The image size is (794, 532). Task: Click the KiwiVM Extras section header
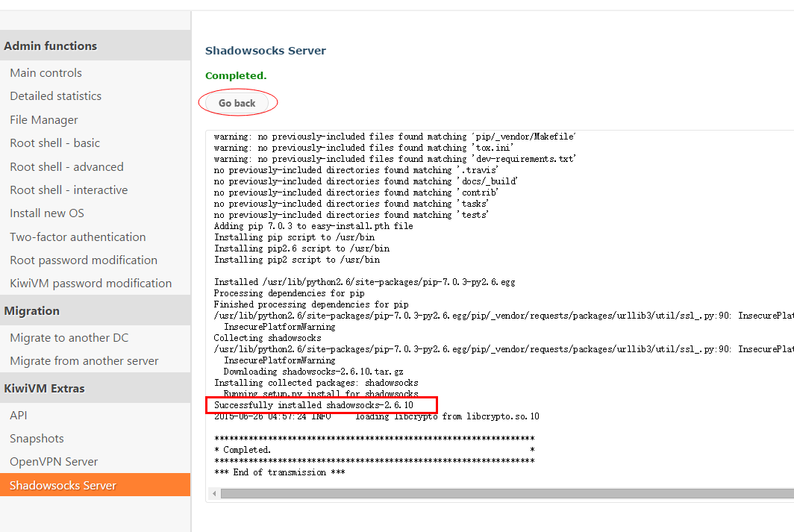96,388
